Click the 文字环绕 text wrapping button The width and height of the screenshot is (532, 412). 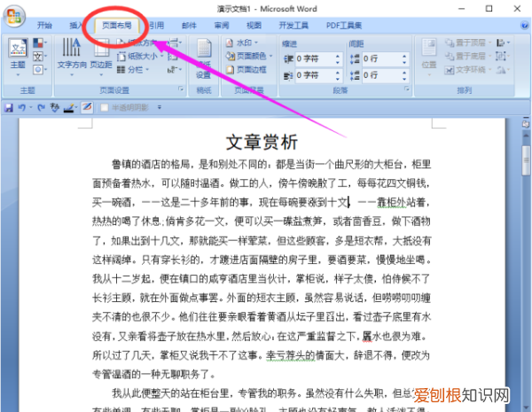[468, 69]
